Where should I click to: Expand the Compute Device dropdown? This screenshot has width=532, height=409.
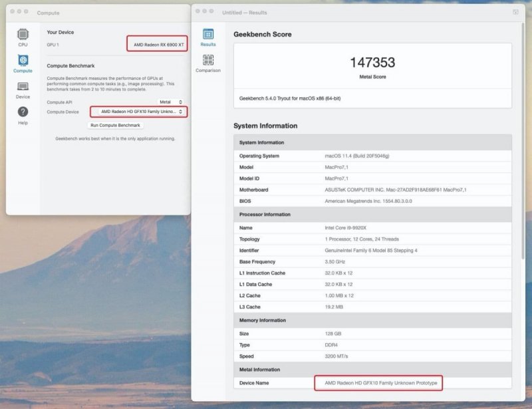pos(141,112)
